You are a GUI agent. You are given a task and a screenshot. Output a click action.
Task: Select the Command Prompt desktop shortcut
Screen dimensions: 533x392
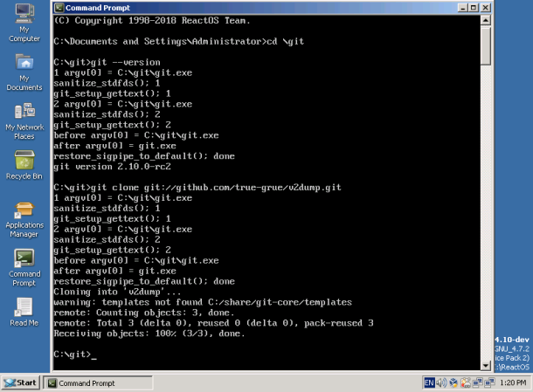click(24, 268)
